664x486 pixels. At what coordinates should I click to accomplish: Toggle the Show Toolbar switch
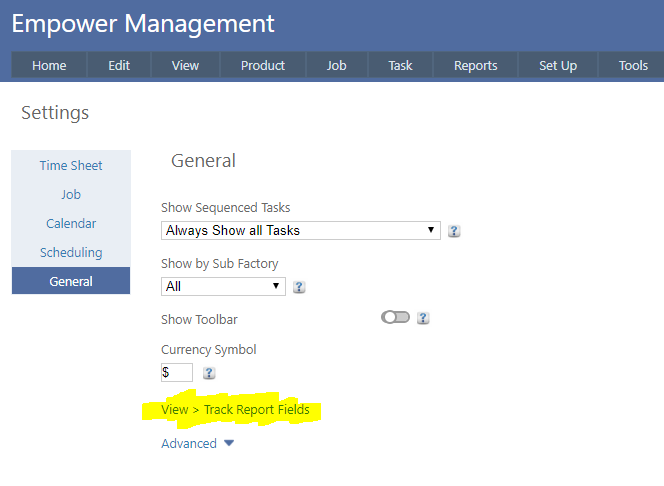point(395,318)
